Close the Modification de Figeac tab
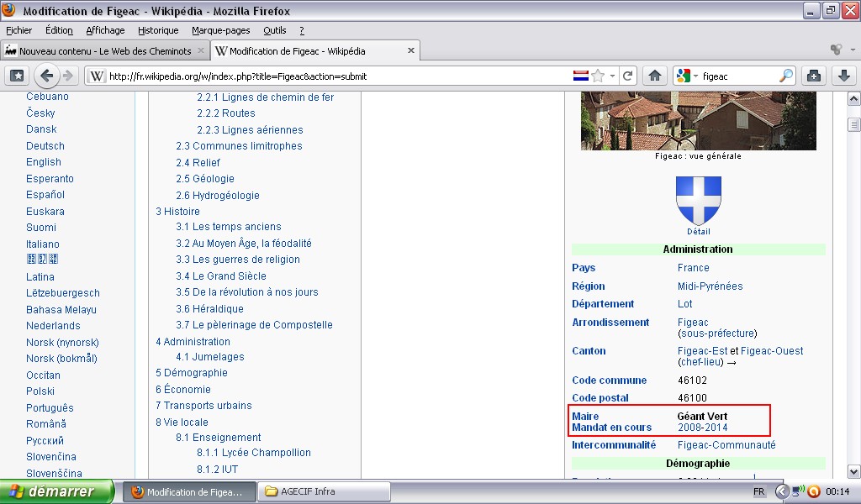This screenshot has height=504, width=861. click(x=410, y=50)
